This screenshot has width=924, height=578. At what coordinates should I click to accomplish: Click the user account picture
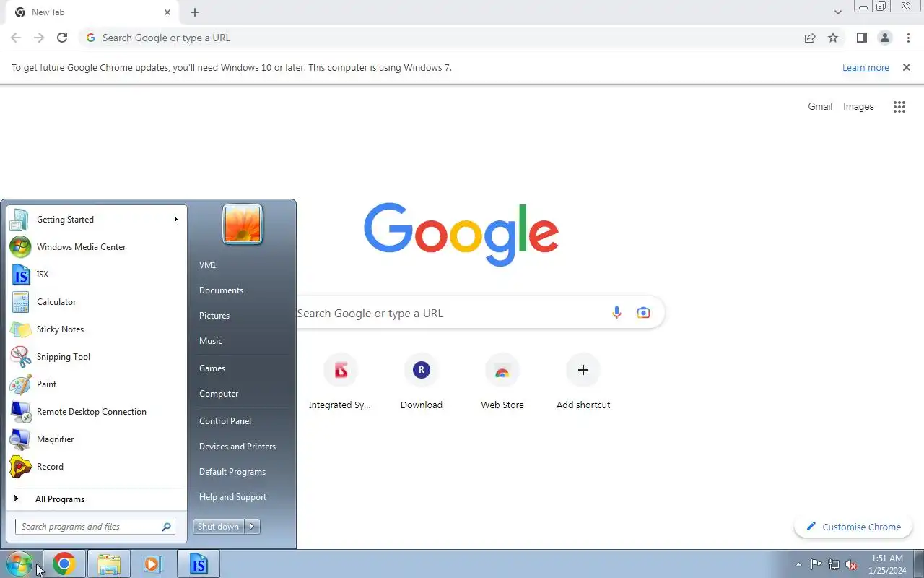coord(243,224)
